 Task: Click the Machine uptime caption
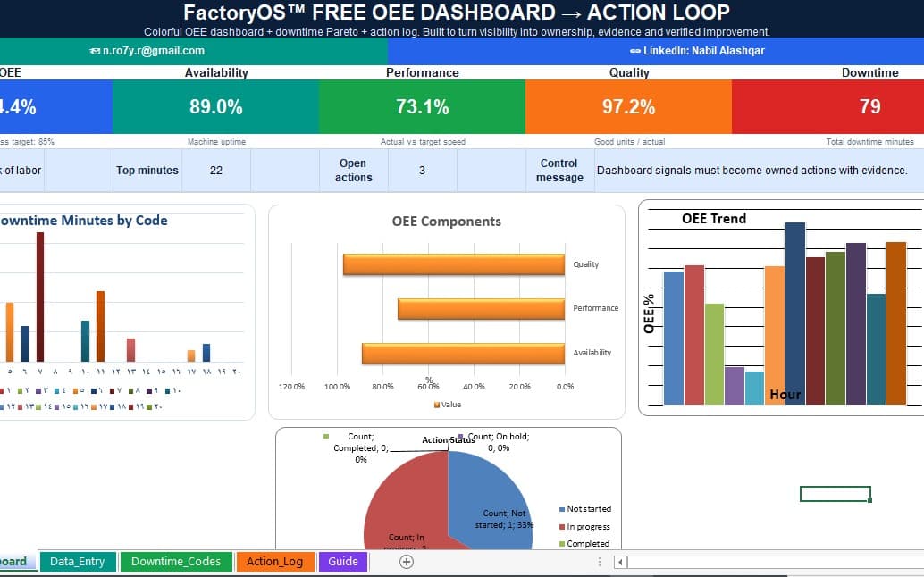(x=216, y=142)
